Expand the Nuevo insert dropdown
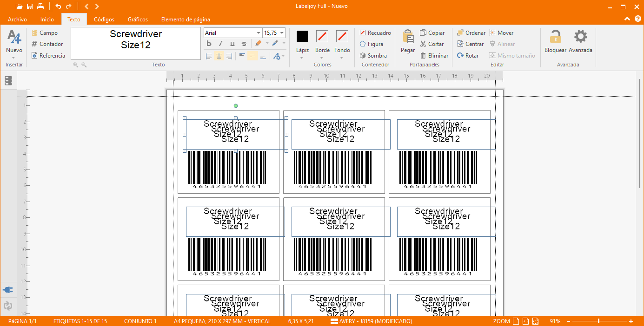The width and height of the screenshot is (644, 326). [x=14, y=58]
